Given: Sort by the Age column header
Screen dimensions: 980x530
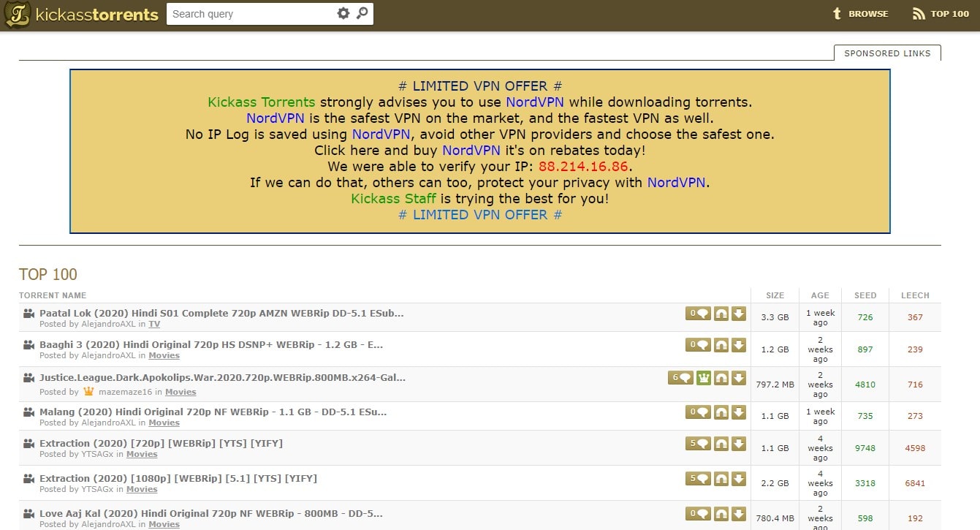Looking at the screenshot, I should (820, 295).
